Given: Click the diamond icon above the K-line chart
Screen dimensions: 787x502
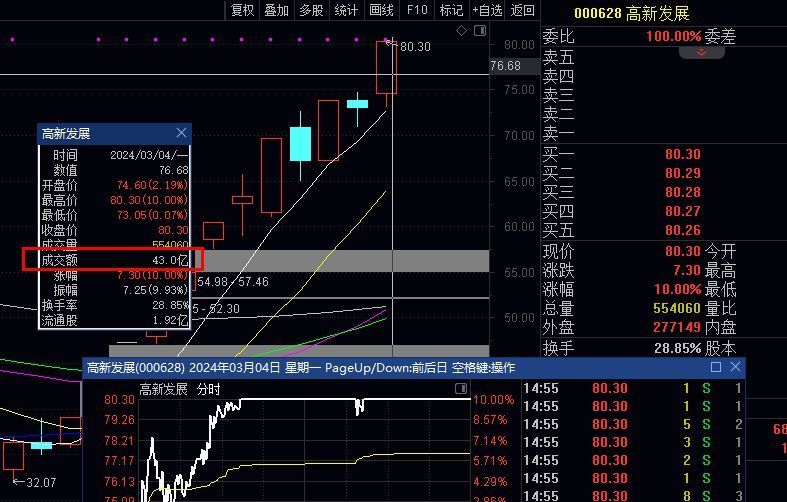Looking at the screenshot, I should [x=462, y=31].
